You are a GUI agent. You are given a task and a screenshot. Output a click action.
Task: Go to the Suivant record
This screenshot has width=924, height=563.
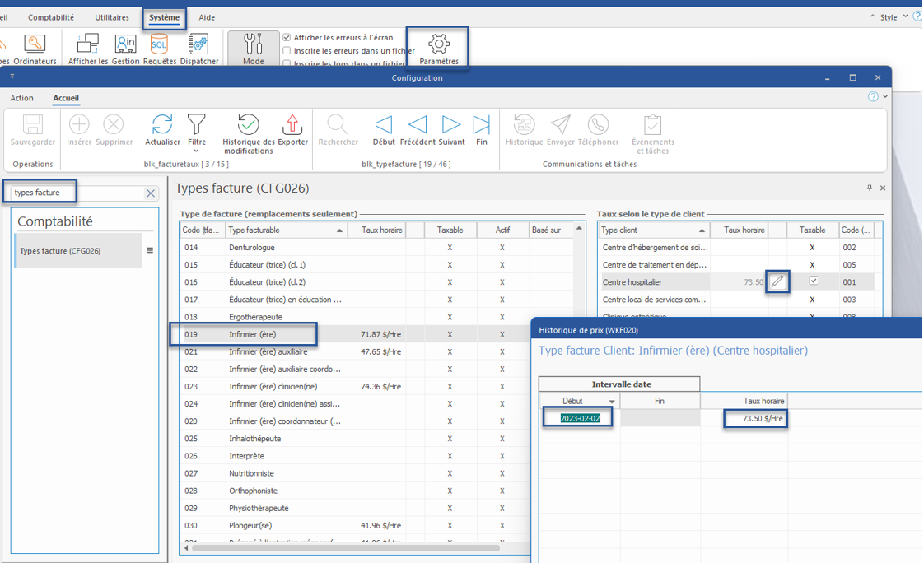point(451,124)
